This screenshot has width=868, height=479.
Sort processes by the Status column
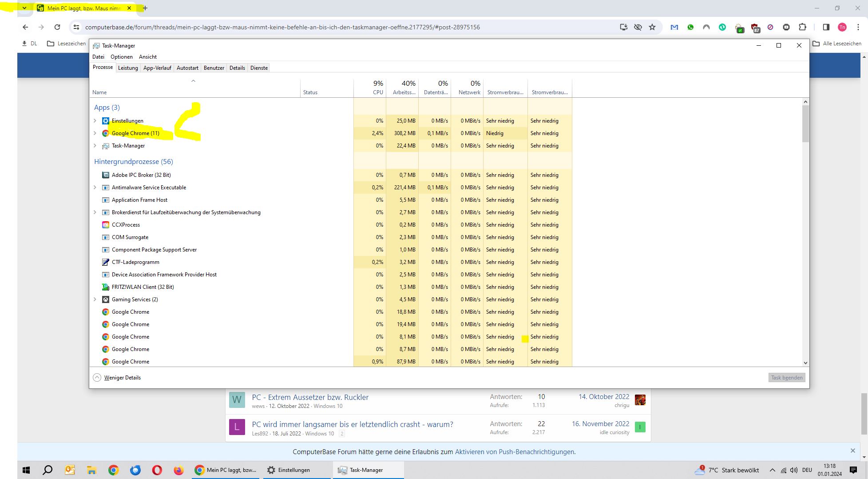[x=327, y=88]
